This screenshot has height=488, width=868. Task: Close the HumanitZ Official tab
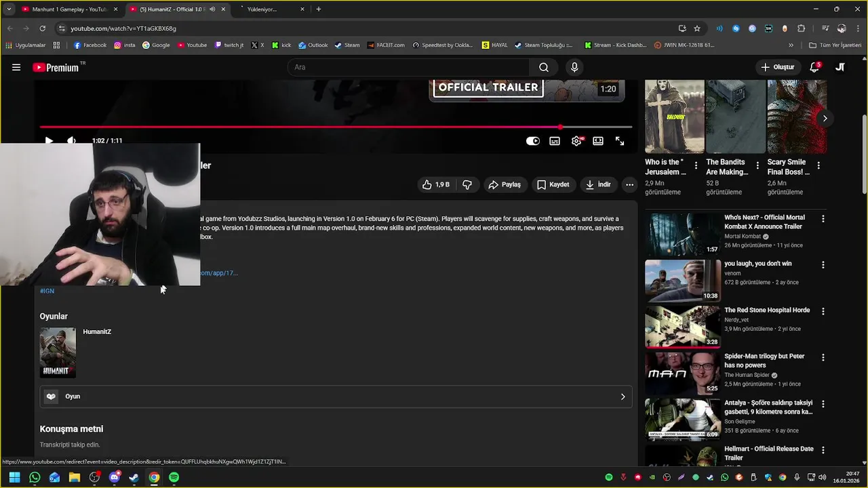(223, 9)
